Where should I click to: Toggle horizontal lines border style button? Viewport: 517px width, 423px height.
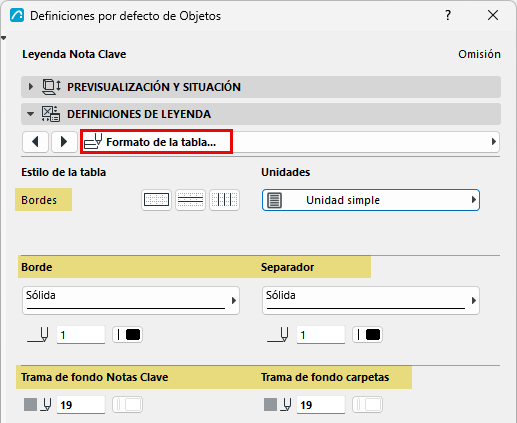pos(190,200)
